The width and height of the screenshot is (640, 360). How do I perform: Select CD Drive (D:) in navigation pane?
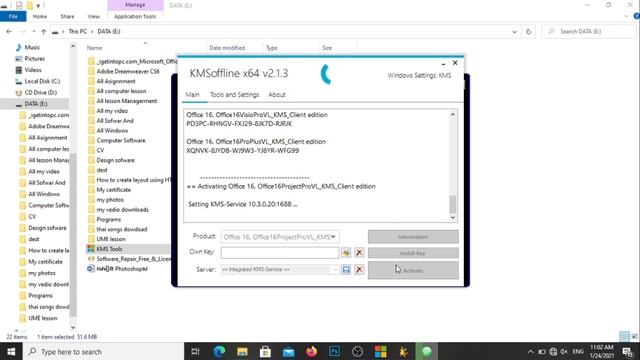coord(40,93)
